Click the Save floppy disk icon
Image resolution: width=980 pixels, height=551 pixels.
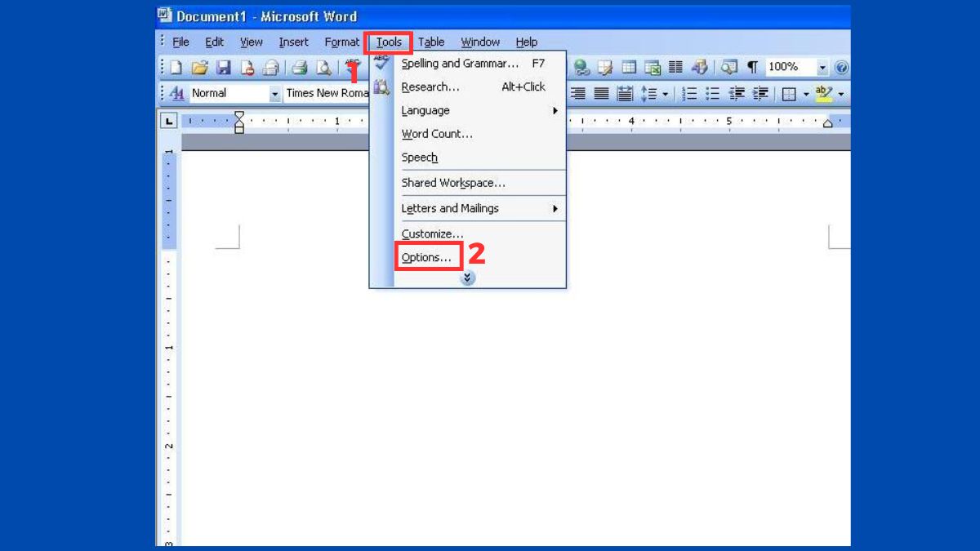(223, 68)
